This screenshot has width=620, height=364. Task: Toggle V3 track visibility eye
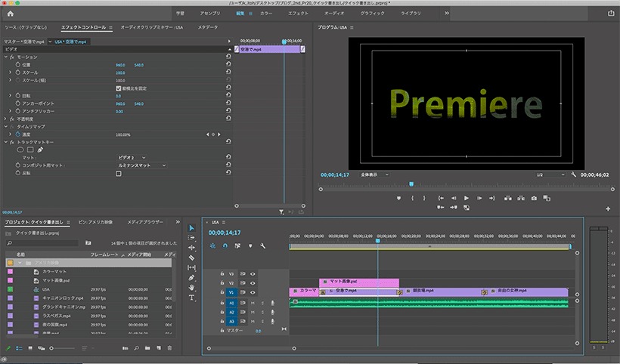click(x=253, y=273)
